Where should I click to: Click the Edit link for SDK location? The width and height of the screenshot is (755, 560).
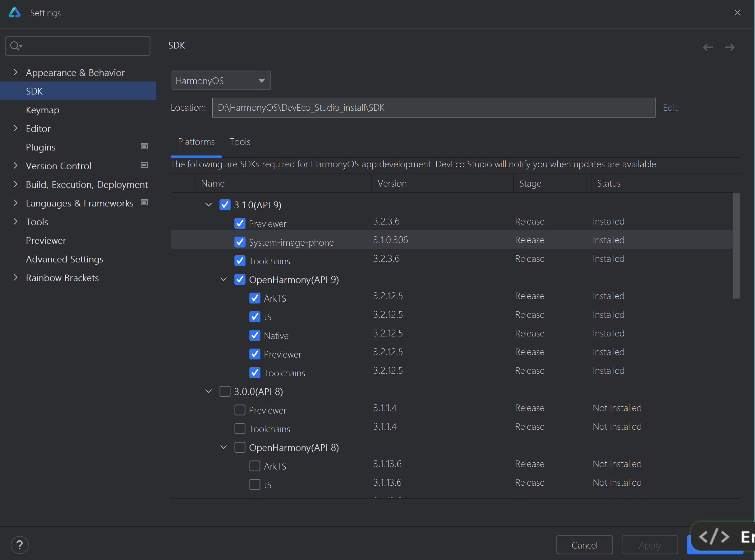pyautogui.click(x=670, y=108)
